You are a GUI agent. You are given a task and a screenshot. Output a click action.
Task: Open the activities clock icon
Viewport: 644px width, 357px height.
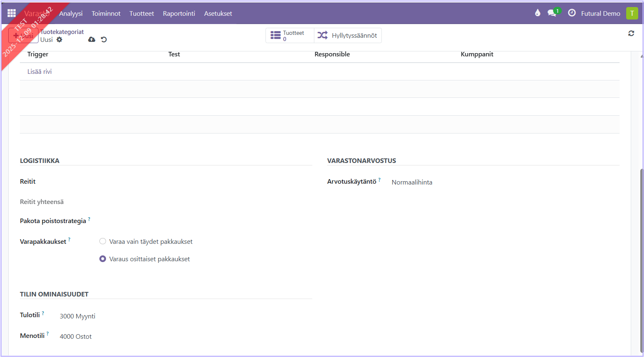tap(572, 13)
